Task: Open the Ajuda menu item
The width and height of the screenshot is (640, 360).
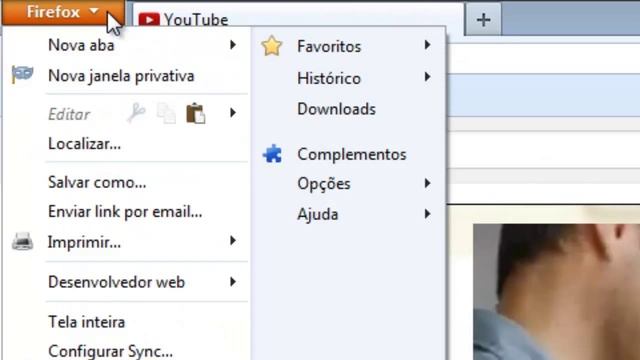Action: (318, 214)
